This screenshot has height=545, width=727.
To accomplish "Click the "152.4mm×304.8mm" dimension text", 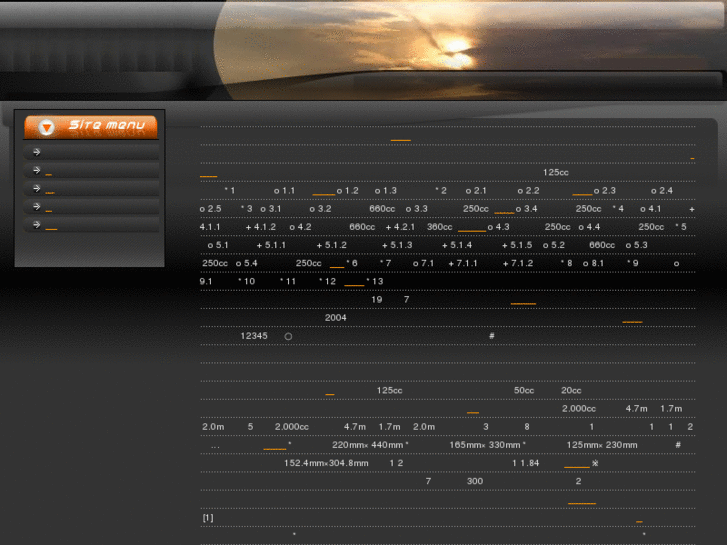I will (326, 463).
